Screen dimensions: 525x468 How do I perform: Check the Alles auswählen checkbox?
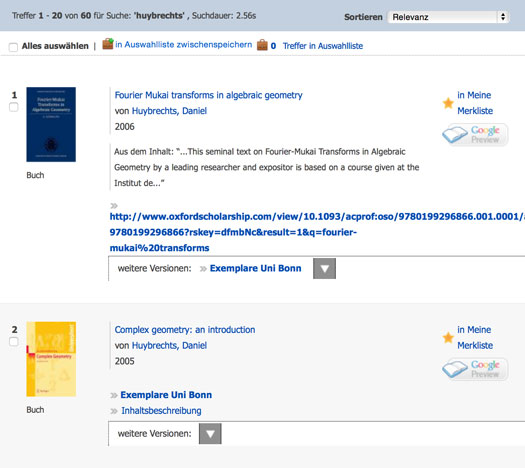pyautogui.click(x=13, y=47)
